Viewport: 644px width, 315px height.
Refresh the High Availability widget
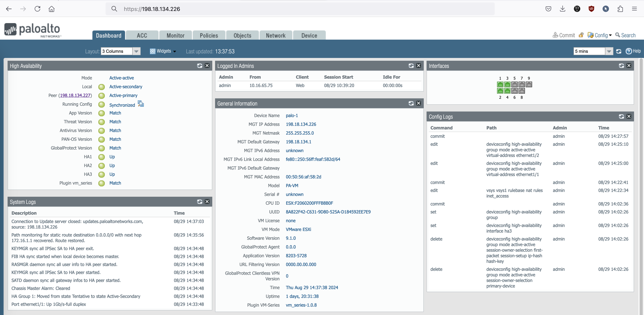(x=199, y=66)
